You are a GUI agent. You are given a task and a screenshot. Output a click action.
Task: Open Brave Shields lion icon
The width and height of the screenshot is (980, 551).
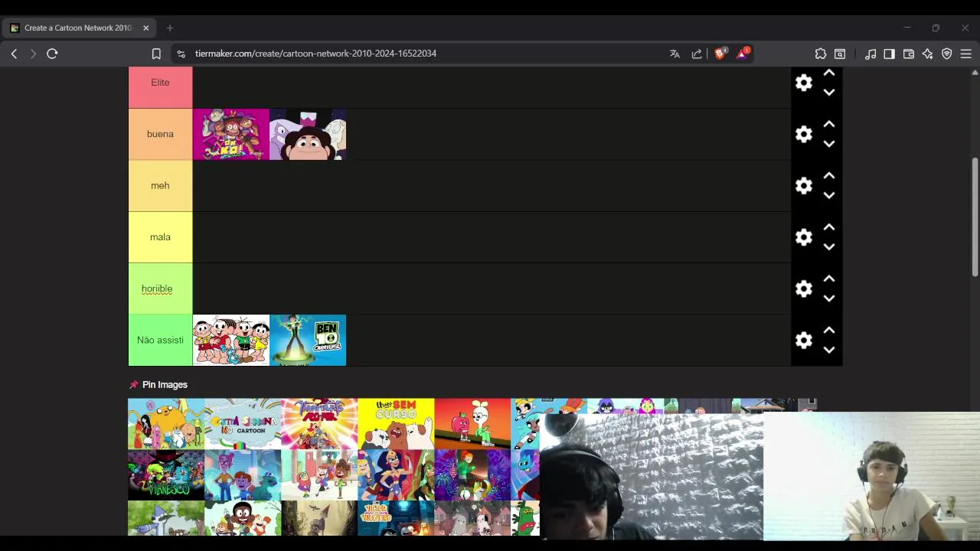(x=720, y=54)
